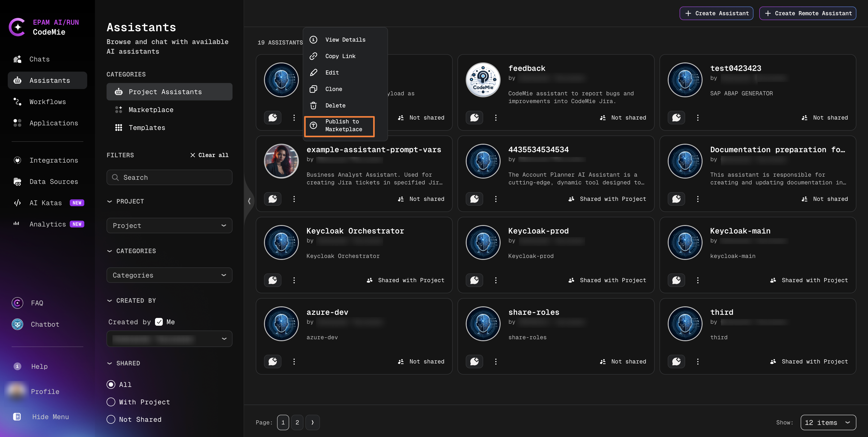Screen dimensions: 868x437
Task: Collapse the filter panel with side arrow
Action: [x=249, y=201]
